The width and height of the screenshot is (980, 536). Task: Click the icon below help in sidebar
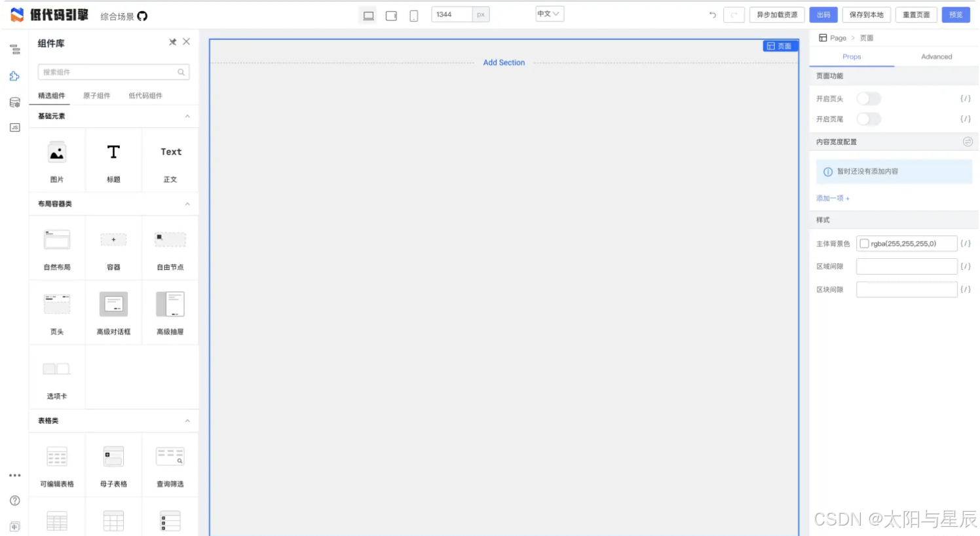tap(15, 526)
